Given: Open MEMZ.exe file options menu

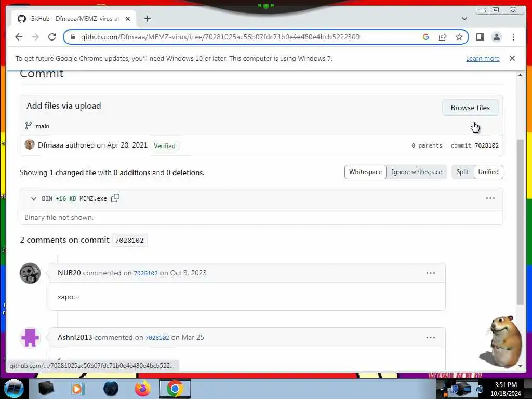Looking at the screenshot, I should pos(490,198).
